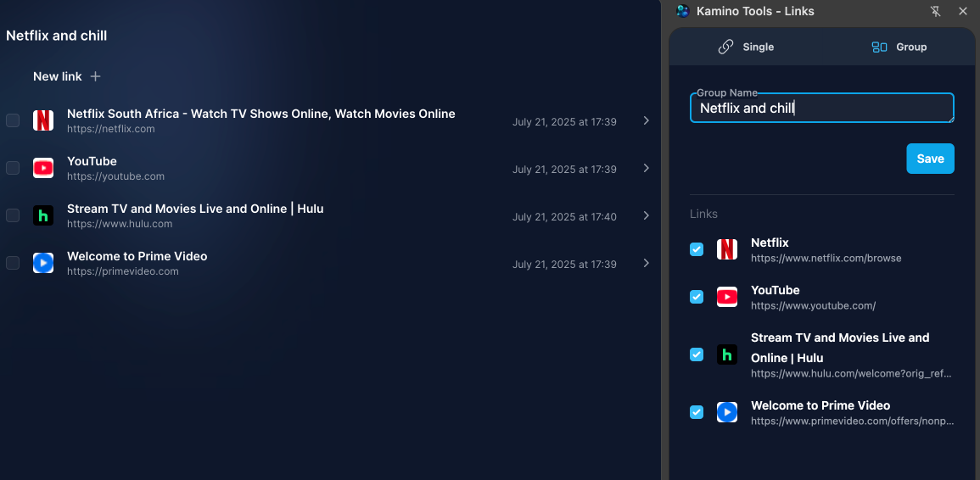Click the plus icon beside New link
980x480 pixels.
(x=96, y=76)
